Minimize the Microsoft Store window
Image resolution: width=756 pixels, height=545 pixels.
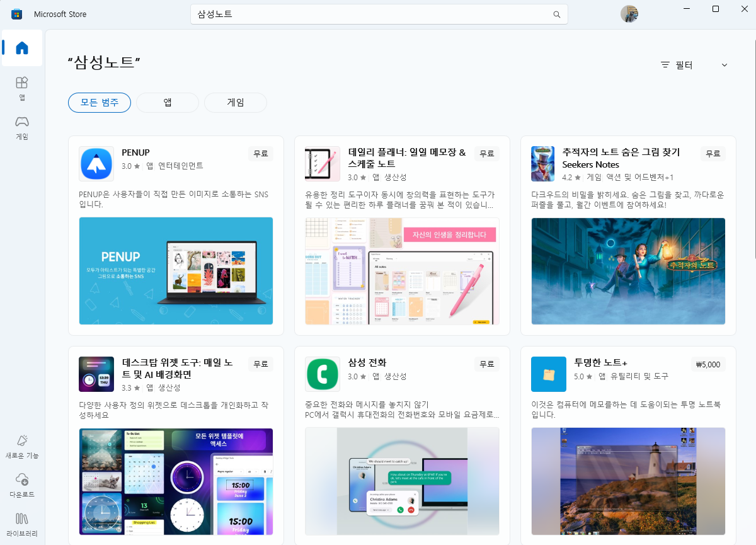(687, 9)
